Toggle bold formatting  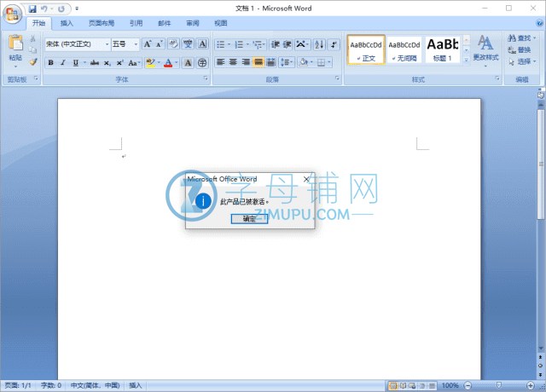coord(51,62)
